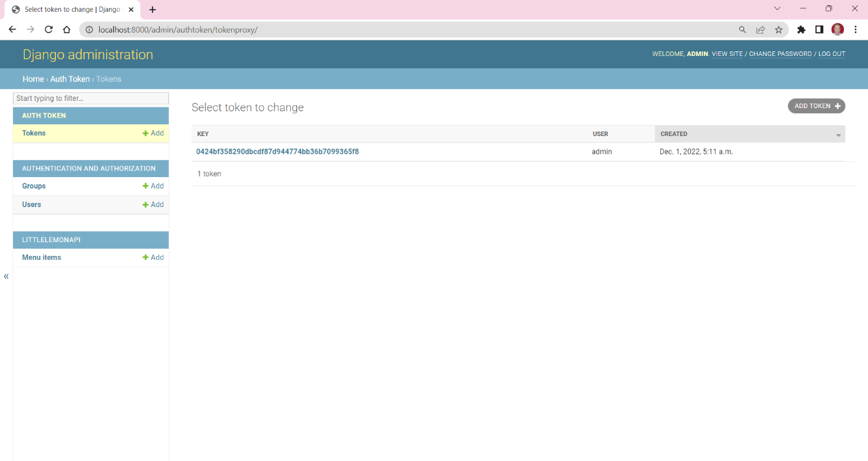The width and height of the screenshot is (868, 461).
Task: Click the sidebar filter text field
Action: [91, 98]
